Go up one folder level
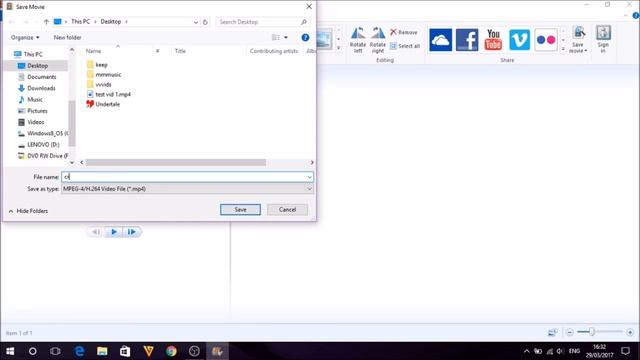Image resolution: width=640 pixels, height=360 pixels. click(46, 22)
